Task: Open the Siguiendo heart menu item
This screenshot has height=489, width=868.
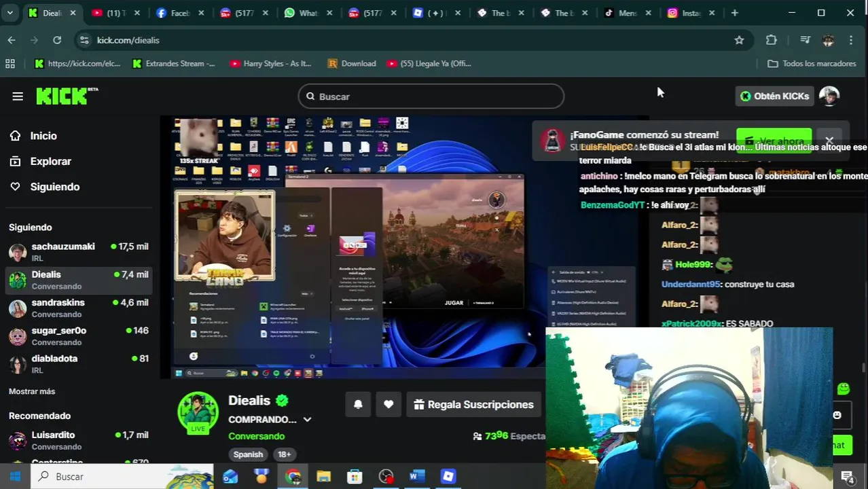Action: (54, 187)
